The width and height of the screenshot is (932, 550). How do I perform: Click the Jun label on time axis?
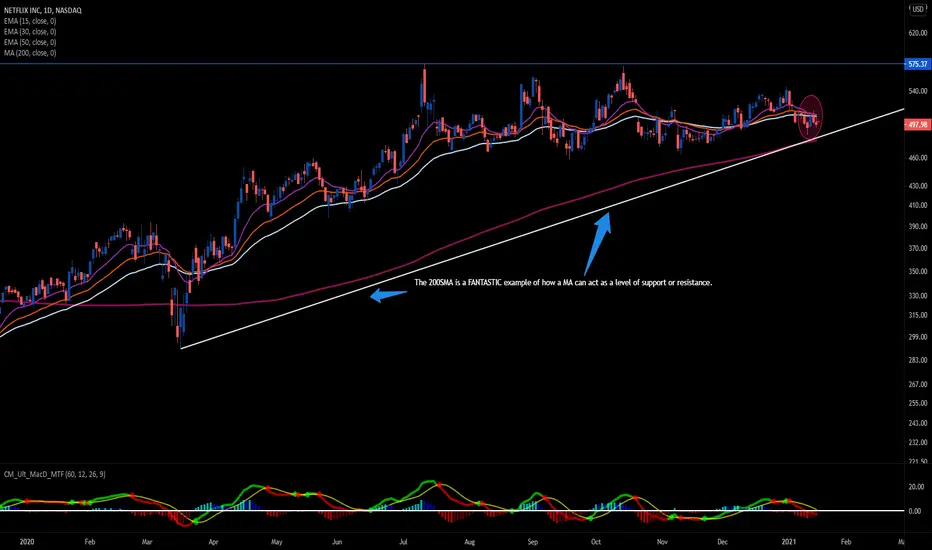(x=337, y=542)
